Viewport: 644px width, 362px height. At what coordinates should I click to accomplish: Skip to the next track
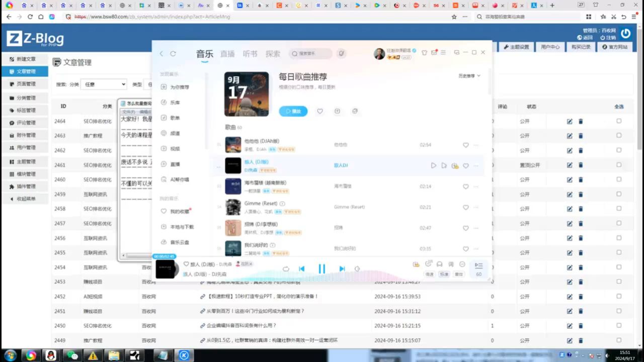(342, 269)
